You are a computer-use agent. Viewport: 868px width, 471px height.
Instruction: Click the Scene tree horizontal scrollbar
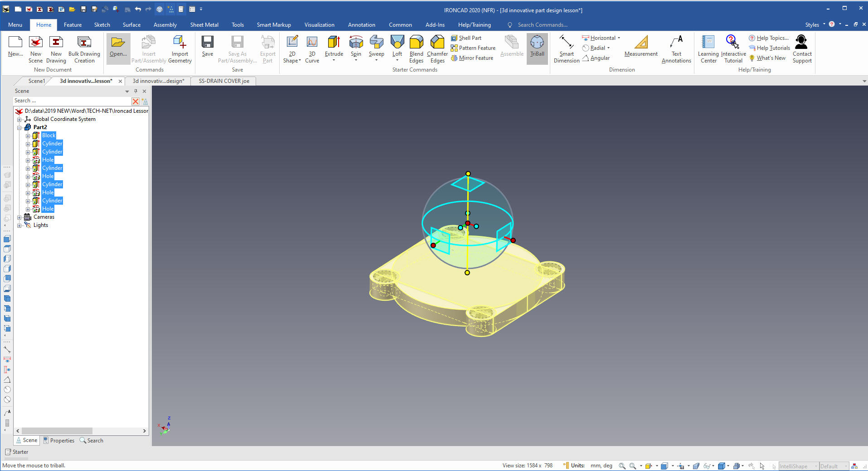(x=57, y=431)
